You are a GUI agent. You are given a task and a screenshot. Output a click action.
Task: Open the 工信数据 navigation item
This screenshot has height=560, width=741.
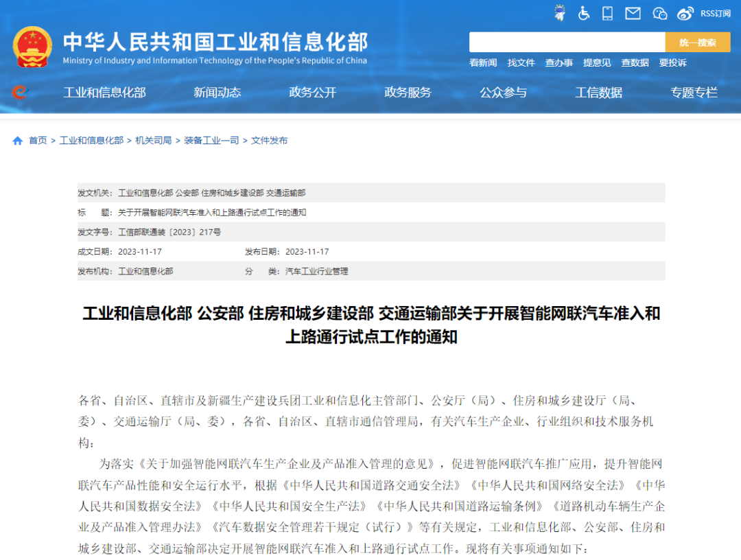tap(598, 93)
